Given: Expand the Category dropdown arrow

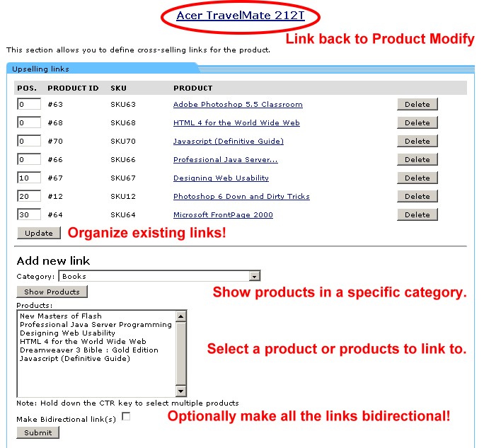Looking at the screenshot, I should [254, 276].
